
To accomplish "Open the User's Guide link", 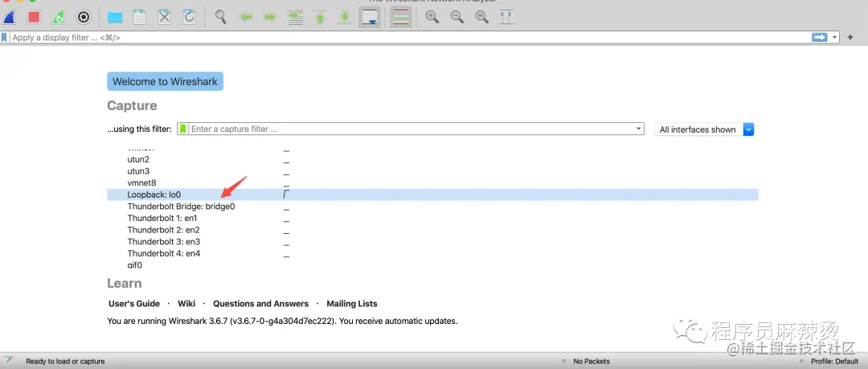I will pyautogui.click(x=134, y=304).
